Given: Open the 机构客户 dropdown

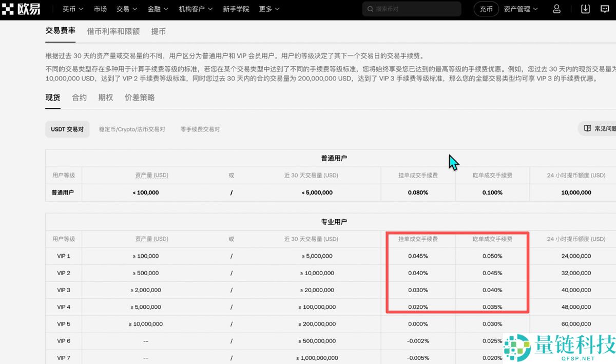Looking at the screenshot, I should coord(195,9).
